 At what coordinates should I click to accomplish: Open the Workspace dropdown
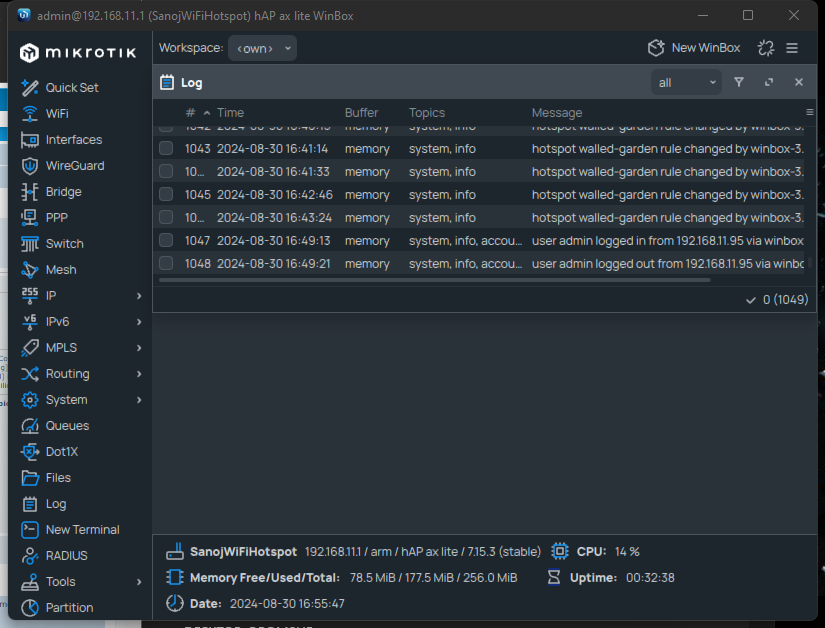point(263,48)
